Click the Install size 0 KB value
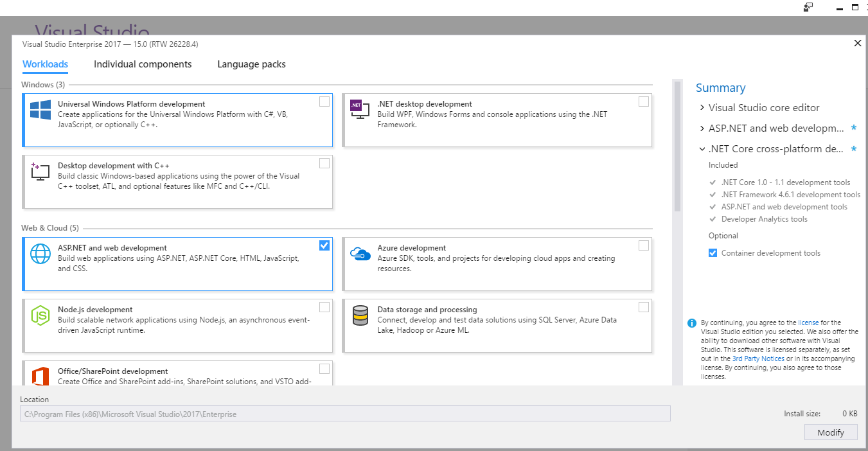 coord(850,414)
